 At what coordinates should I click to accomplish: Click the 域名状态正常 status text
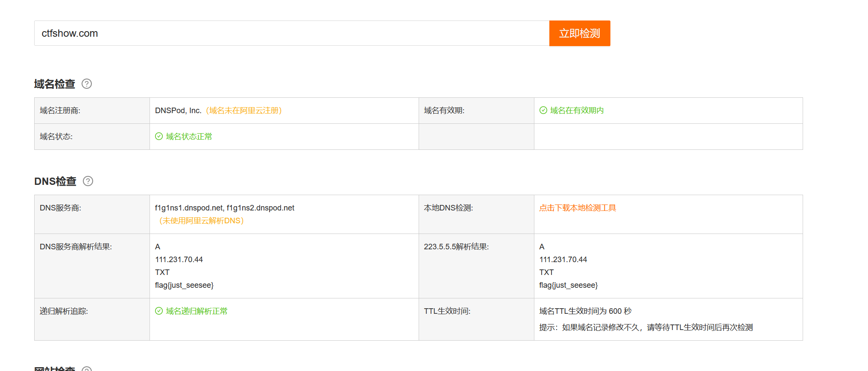point(189,137)
